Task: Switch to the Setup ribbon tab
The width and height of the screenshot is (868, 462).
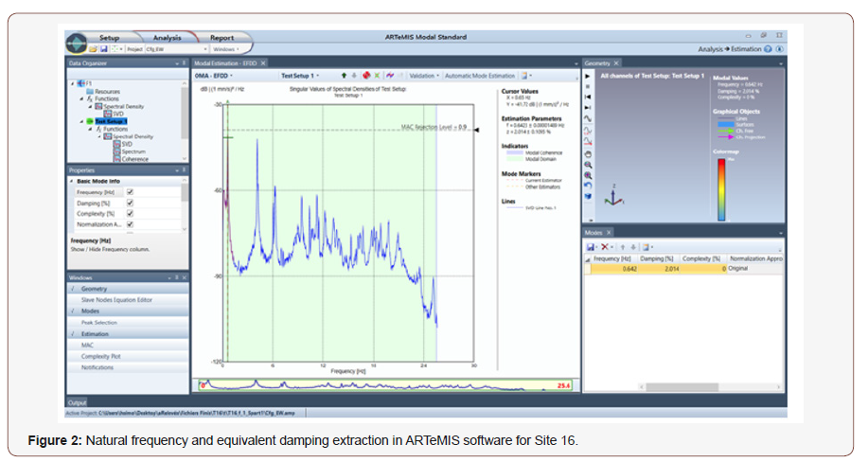Action: (109, 38)
